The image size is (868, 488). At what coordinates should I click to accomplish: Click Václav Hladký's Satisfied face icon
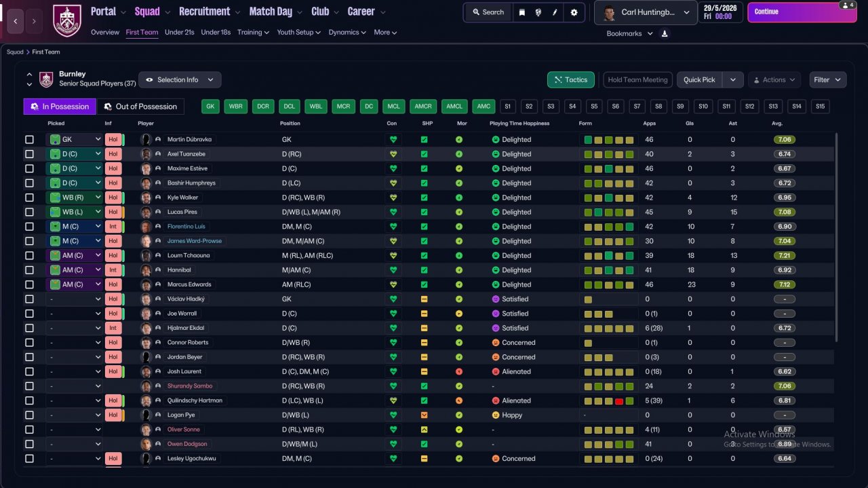click(496, 299)
